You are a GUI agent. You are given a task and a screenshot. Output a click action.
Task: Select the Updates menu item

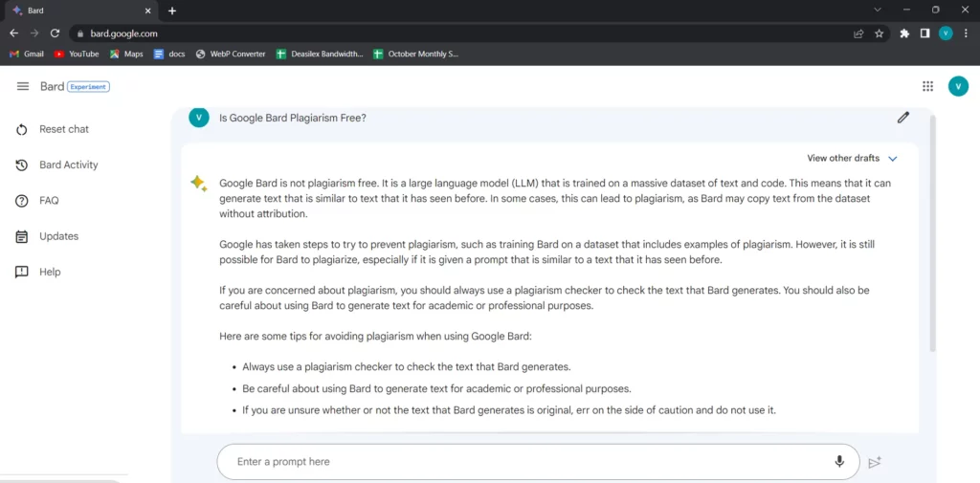tap(47, 236)
